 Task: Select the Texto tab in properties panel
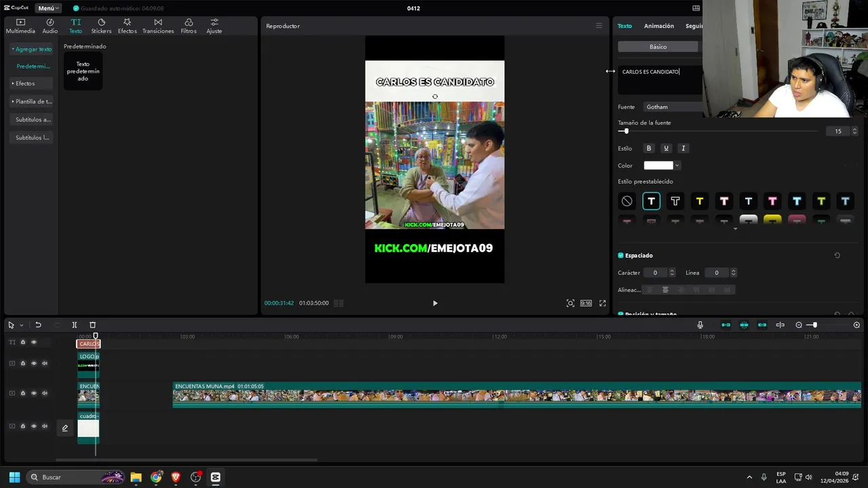pos(625,26)
